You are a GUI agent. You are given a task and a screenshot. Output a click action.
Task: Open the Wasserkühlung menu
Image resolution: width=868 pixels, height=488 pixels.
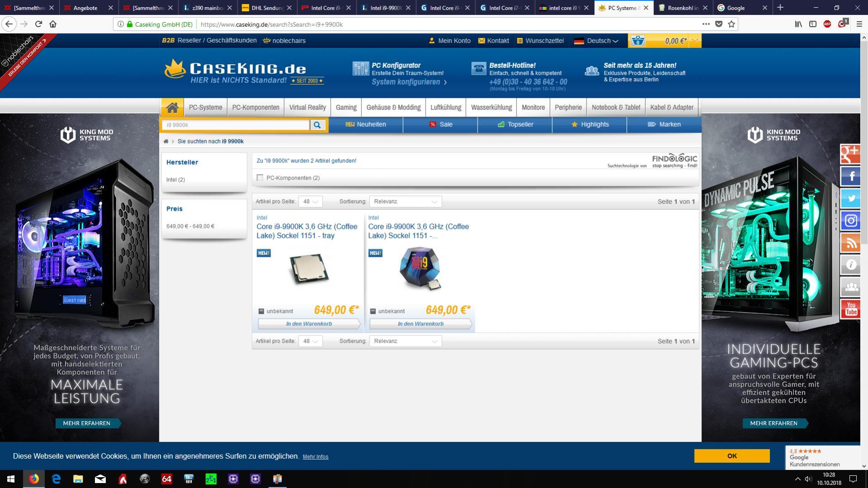(x=491, y=108)
